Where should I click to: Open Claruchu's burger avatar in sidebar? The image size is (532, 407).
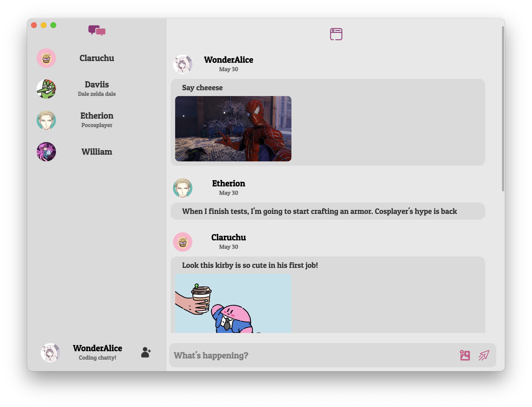(x=46, y=58)
